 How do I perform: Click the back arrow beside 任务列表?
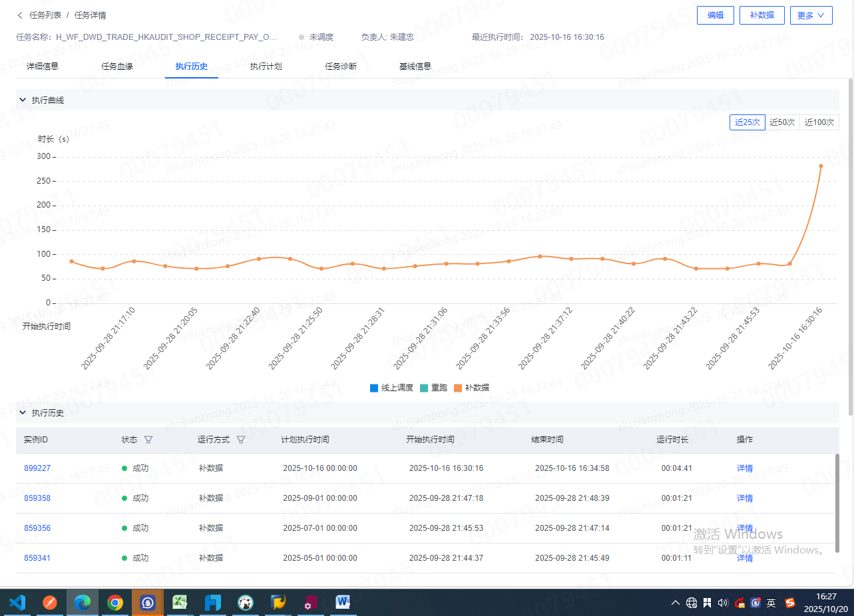pyautogui.click(x=20, y=15)
